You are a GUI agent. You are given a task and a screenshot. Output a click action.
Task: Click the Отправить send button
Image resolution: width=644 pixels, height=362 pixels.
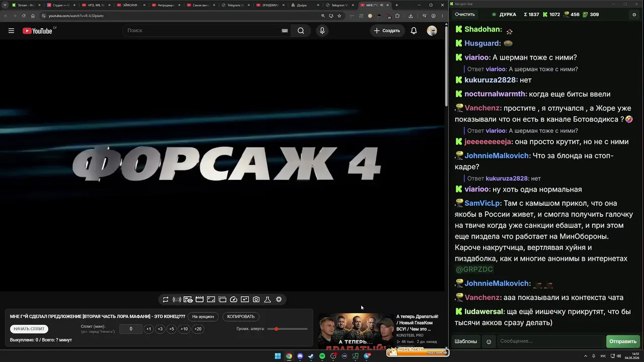[623, 341]
